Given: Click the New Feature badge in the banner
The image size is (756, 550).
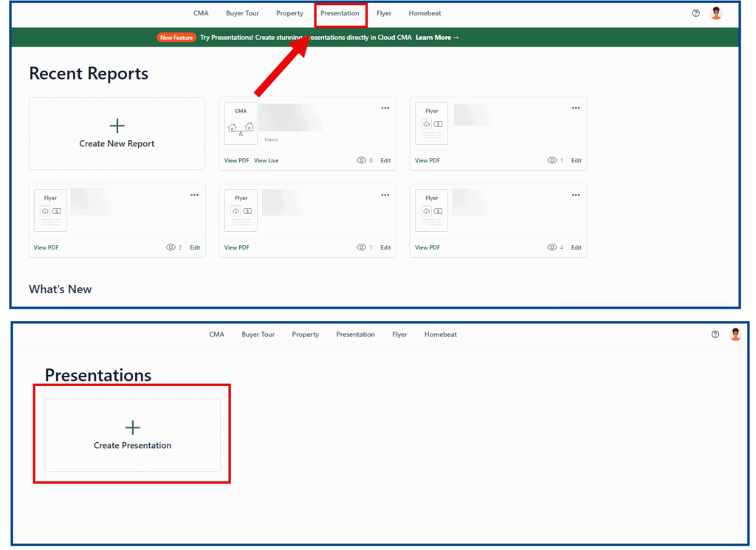Looking at the screenshot, I should tap(176, 37).
